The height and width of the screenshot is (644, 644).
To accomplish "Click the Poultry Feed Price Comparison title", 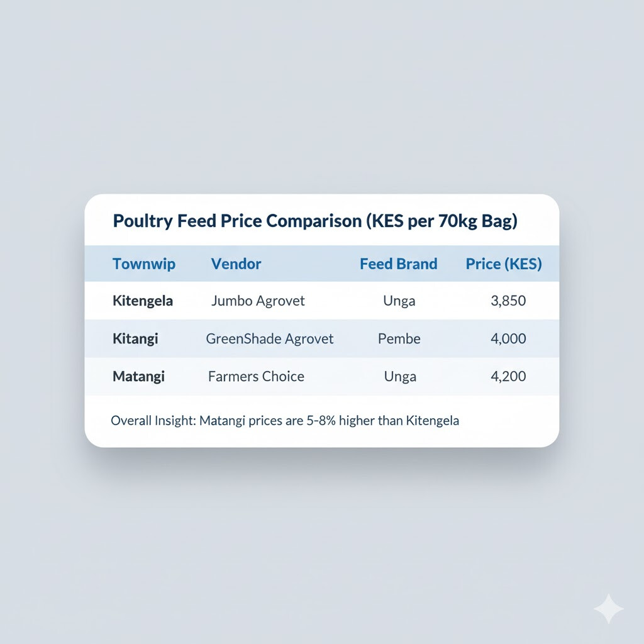I will (314, 221).
